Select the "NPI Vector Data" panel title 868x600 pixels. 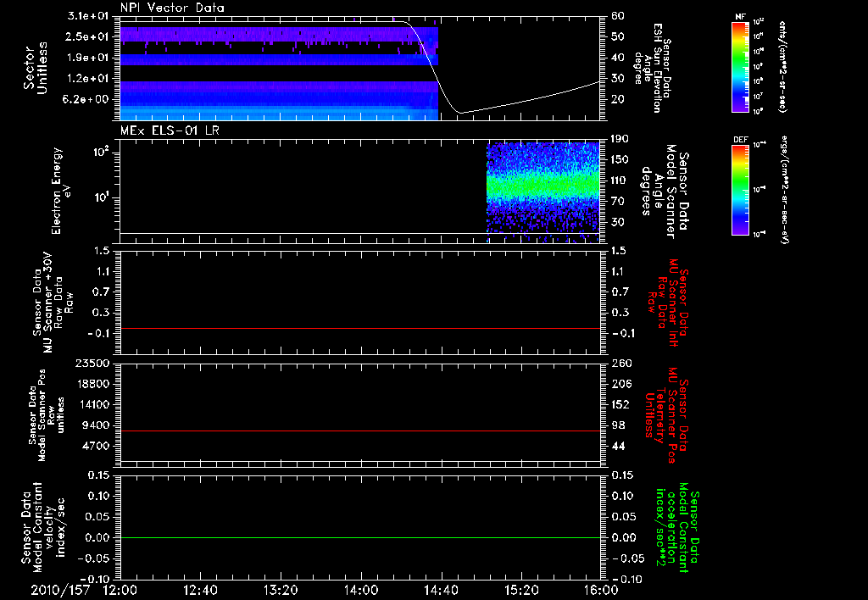(172, 8)
